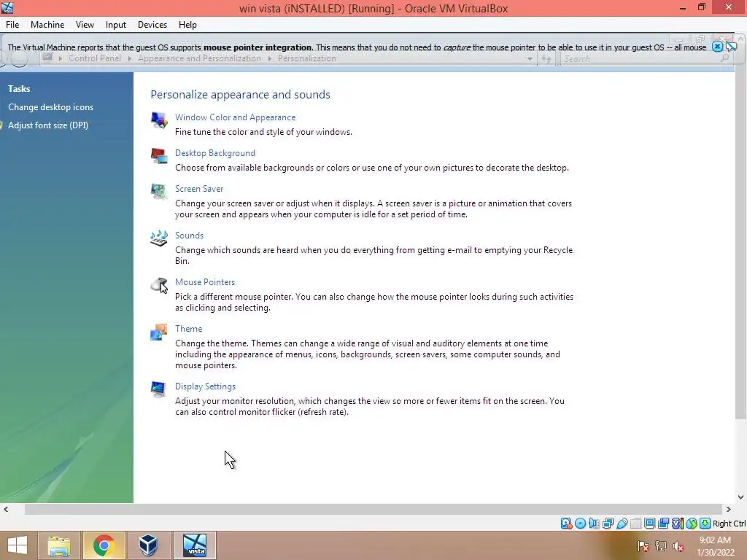Open VirtualBox Manager cube taskbar icon
Screen dimensions: 747x560
point(148,545)
